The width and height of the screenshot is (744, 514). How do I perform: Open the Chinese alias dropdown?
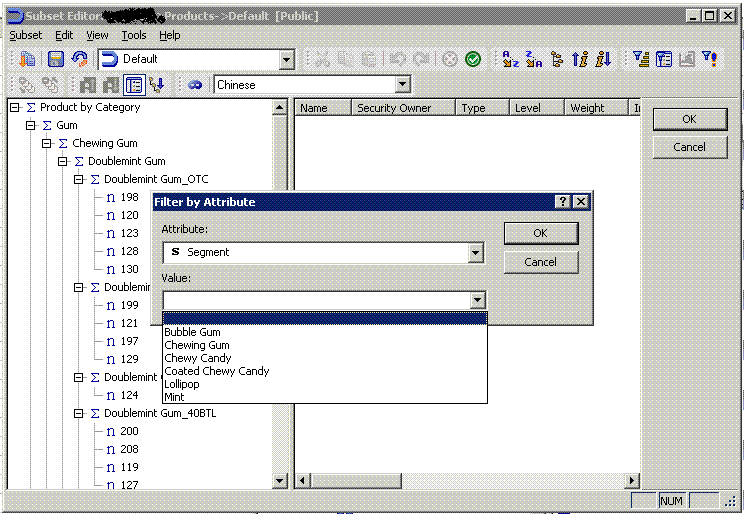click(402, 85)
